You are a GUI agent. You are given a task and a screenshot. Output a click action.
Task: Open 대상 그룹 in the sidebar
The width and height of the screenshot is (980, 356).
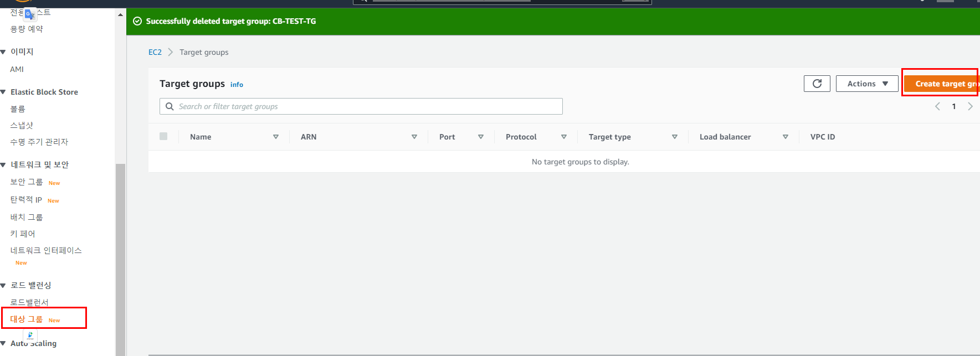27,319
